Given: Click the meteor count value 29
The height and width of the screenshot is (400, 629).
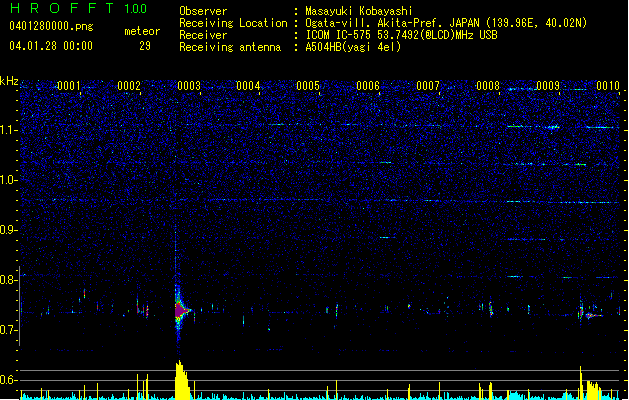Looking at the screenshot, I should 145,46.
